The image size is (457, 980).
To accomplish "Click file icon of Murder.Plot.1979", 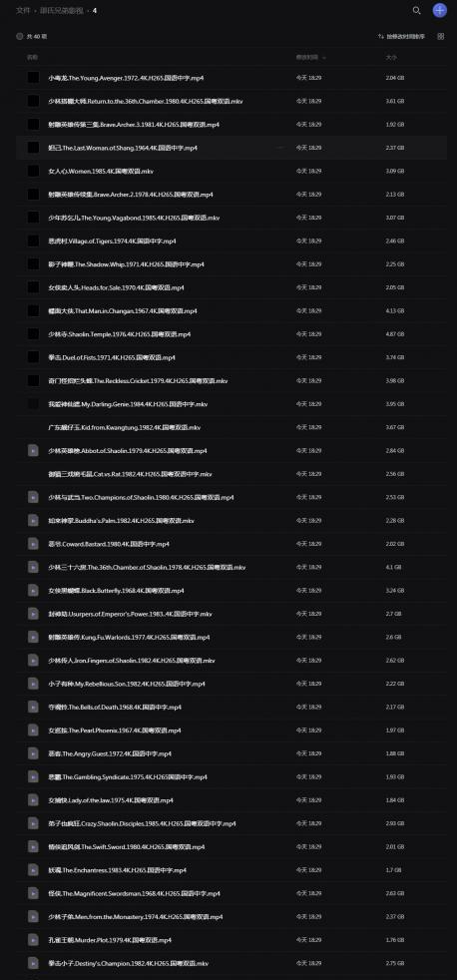I will click(x=33, y=940).
